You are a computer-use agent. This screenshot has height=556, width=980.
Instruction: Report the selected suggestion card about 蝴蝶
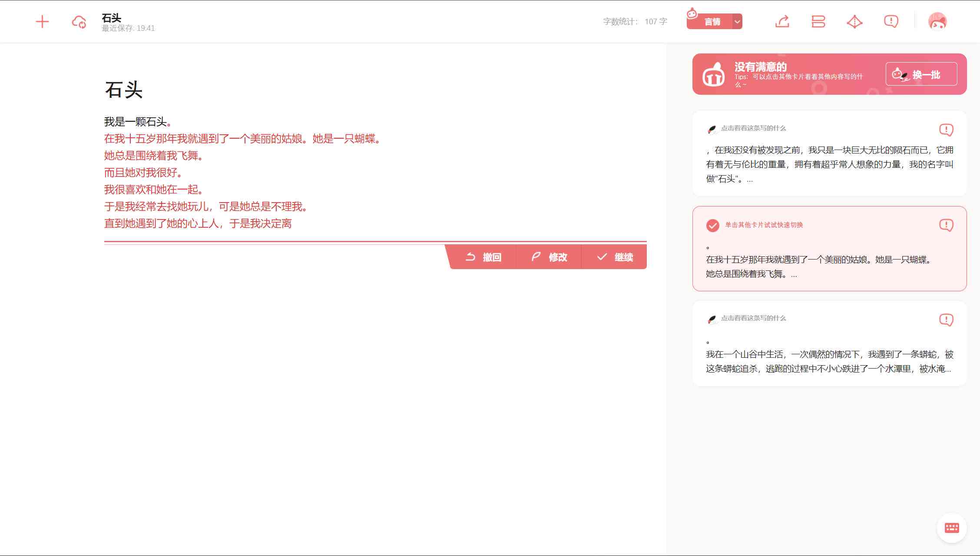(946, 225)
